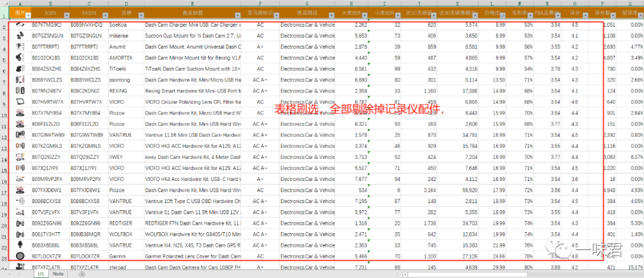Open the 评分数 column filter dropdown

tap(613, 15)
